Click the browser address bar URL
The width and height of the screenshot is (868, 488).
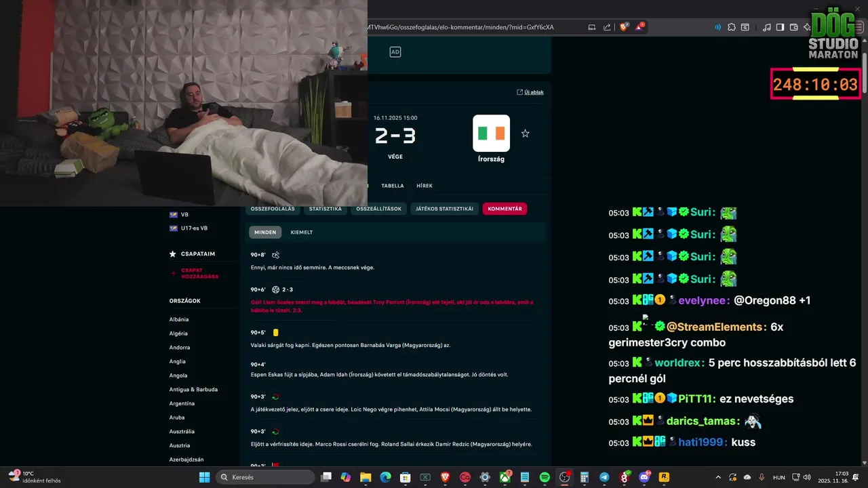tap(460, 27)
